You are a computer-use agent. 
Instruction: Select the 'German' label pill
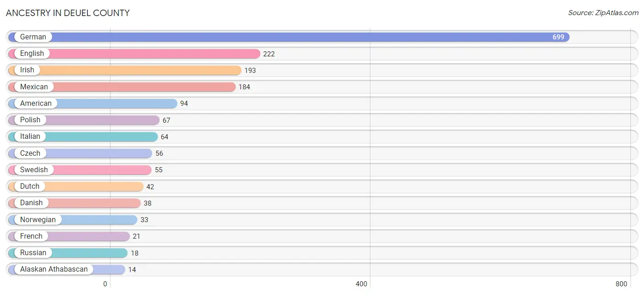(33, 37)
